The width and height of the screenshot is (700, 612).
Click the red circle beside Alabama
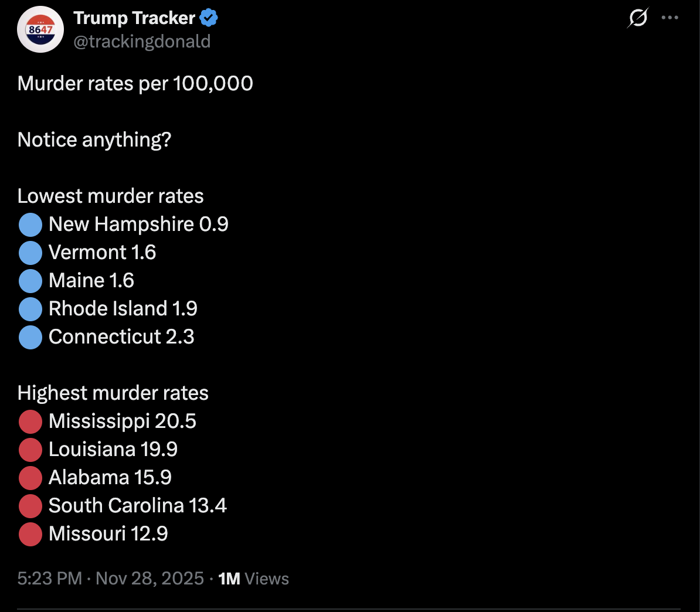point(30,478)
